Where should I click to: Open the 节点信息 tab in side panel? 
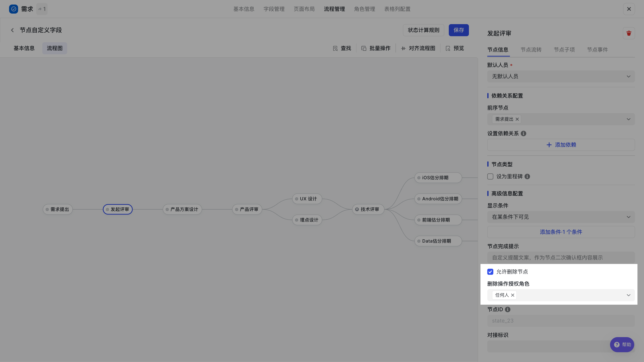pos(498,50)
